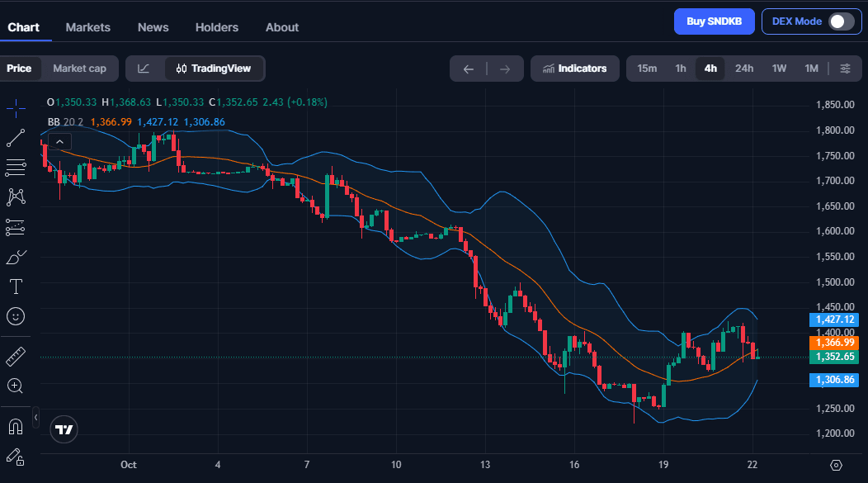This screenshot has width=868, height=483.
Task: Set the interval to 1W
Action: pos(780,69)
